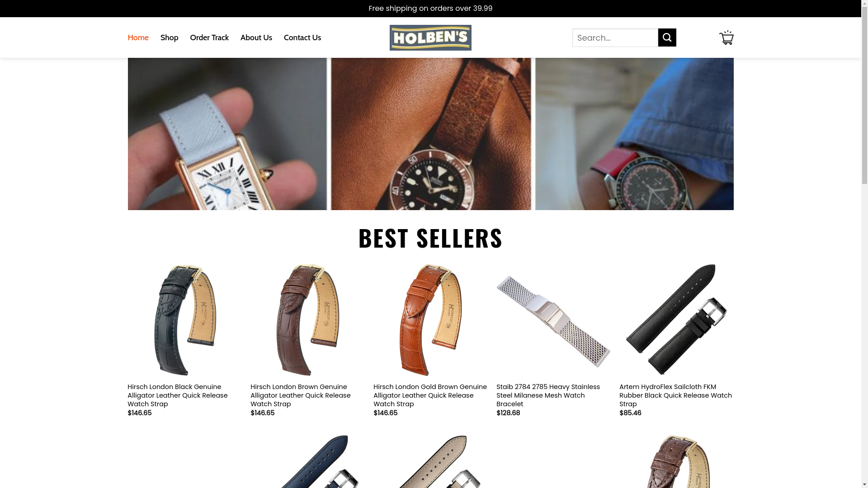Click Hirsch London Black Genuine Alligator title
The width and height of the screenshot is (868, 488).
click(178, 395)
